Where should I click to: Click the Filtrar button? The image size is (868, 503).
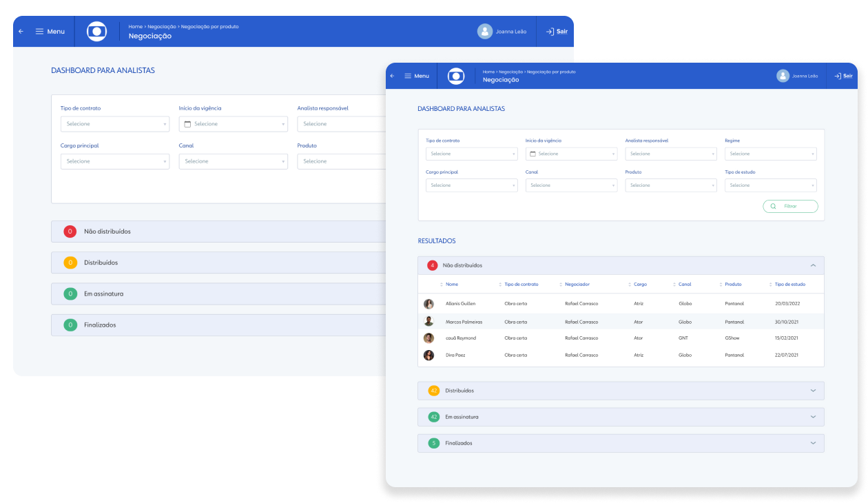[x=790, y=206]
